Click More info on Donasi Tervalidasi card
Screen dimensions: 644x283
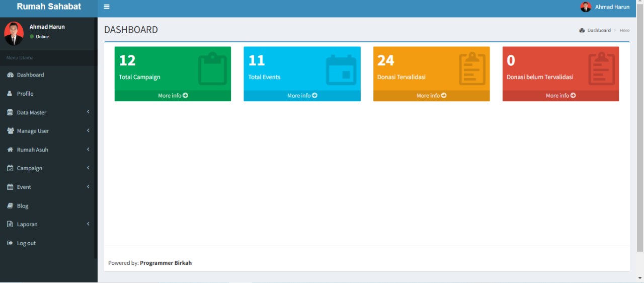(x=431, y=96)
